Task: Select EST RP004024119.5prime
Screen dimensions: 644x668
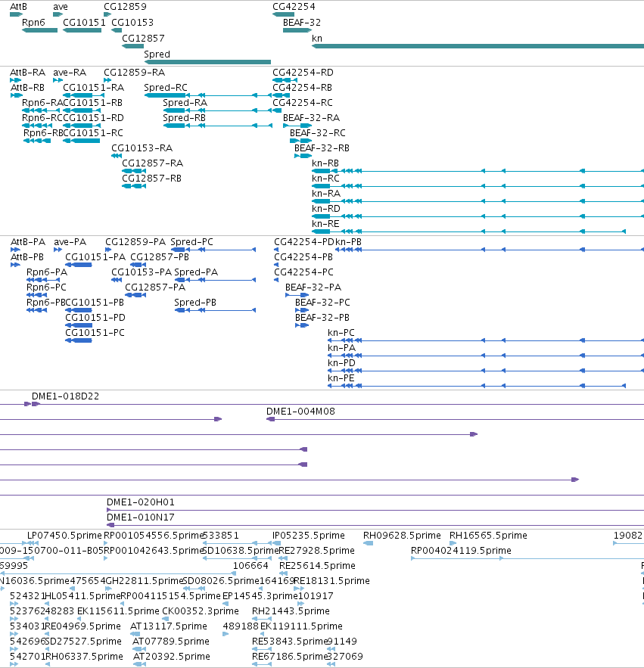Action: [527, 558]
